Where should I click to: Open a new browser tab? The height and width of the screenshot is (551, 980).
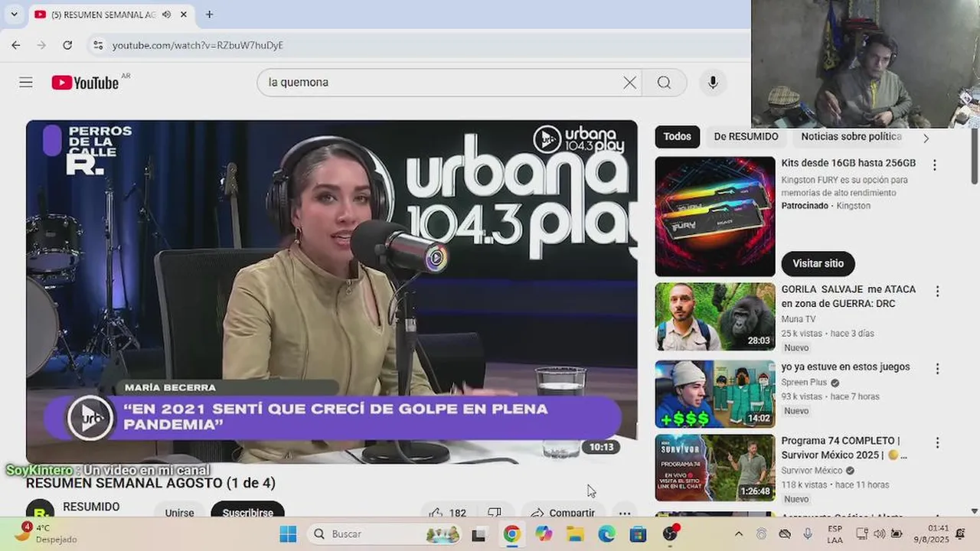[209, 15]
